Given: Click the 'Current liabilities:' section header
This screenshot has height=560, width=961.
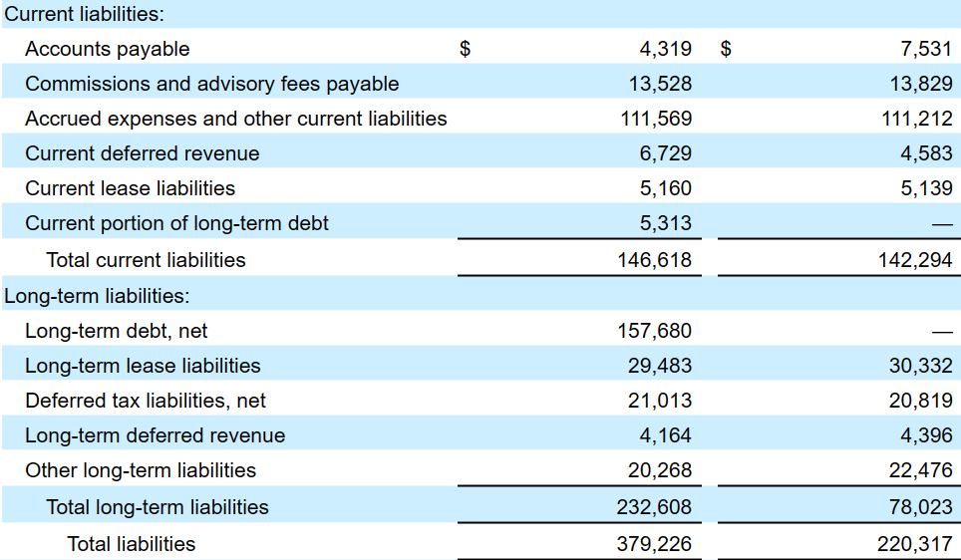Looking at the screenshot, I should pyautogui.click(x=85, y=14).
